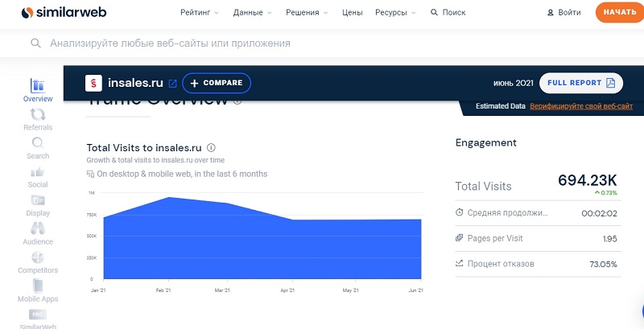Open the Referrals sidebar section
Screen dimensions: 644x329
coord(38,119)
